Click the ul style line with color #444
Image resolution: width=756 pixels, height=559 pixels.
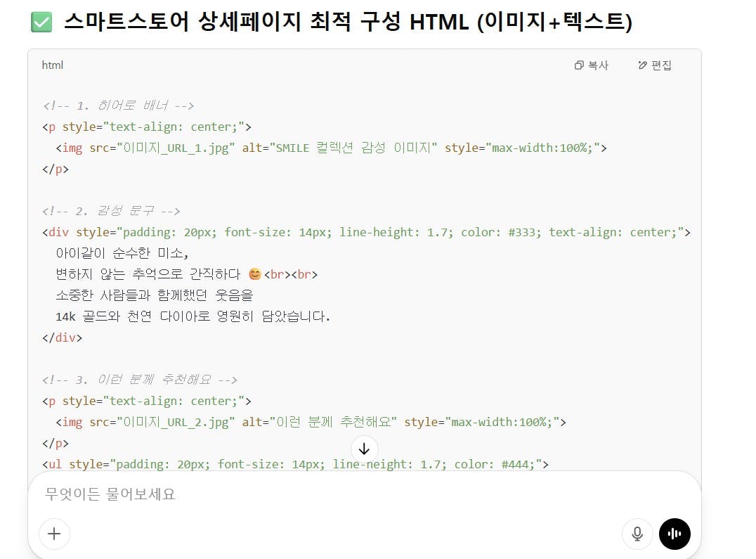tap(295, 464)
